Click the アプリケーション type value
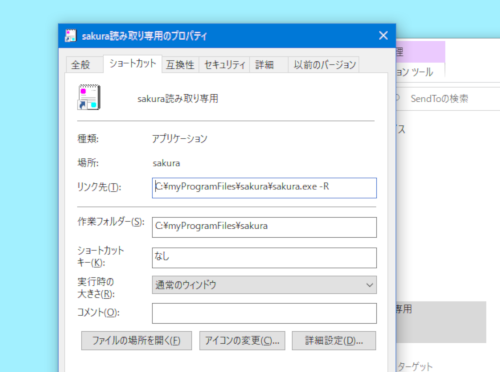 (x=180, y=138)
